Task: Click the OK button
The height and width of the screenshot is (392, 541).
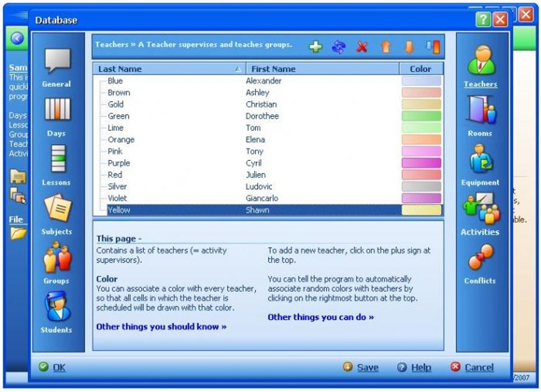Action: pos(53,367)
